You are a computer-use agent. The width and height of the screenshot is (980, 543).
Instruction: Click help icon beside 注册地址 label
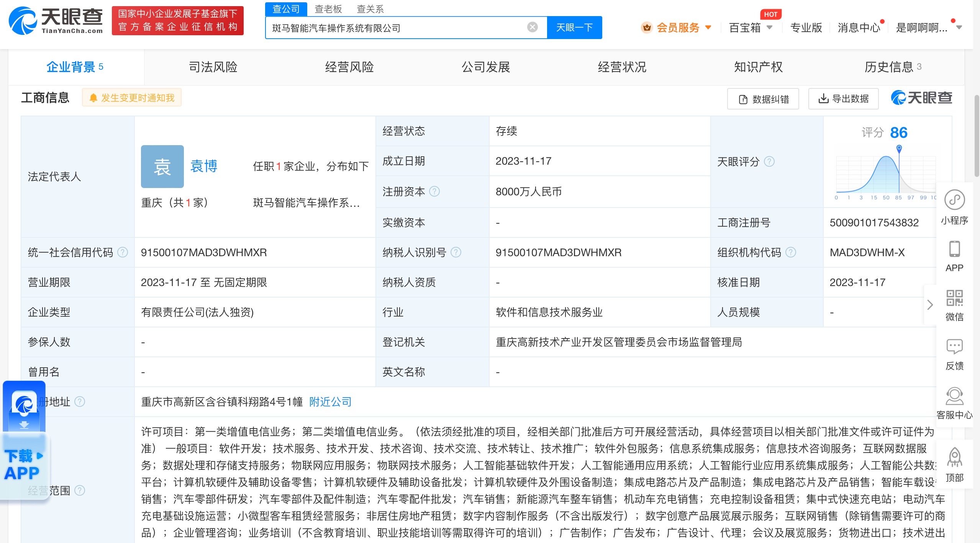(79, 401)
